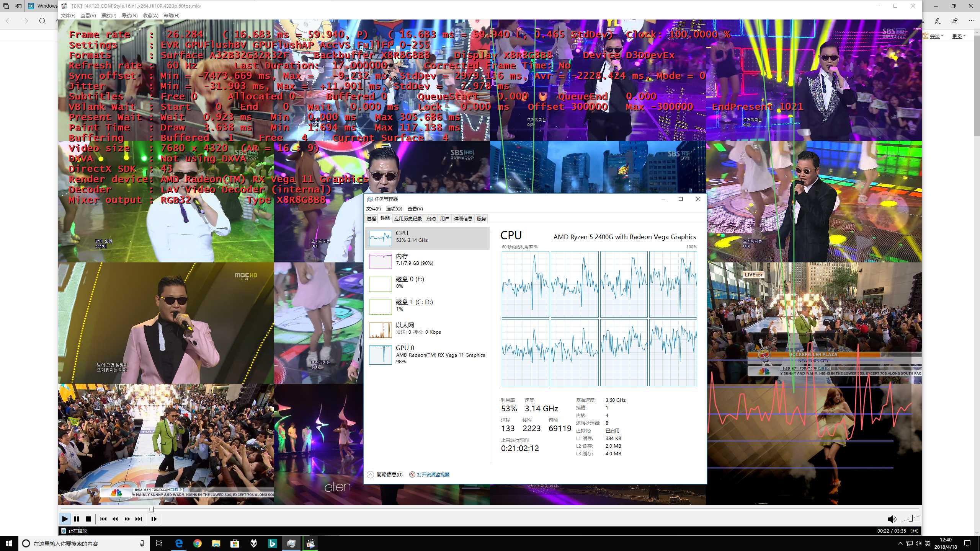Viewport: 980px width, 551px height.
Task: Click the fast forward button
Action: point(127,519)
